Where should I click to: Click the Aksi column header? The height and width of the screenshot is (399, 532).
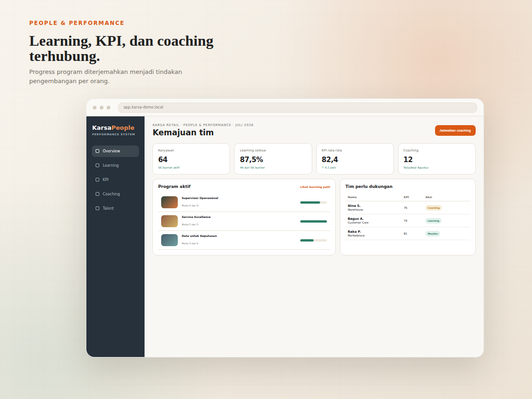pyautogui.click(x=429, y=197)
